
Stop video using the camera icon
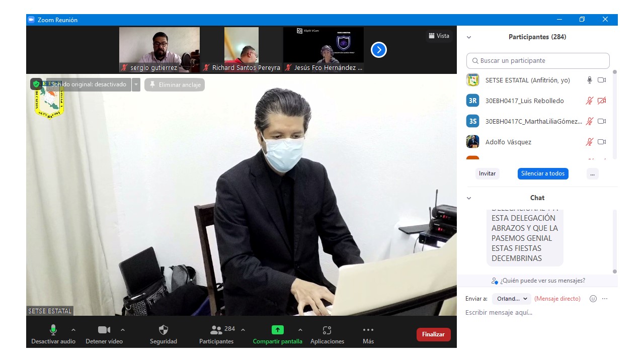pyautogui.click(x=104, y=330)
